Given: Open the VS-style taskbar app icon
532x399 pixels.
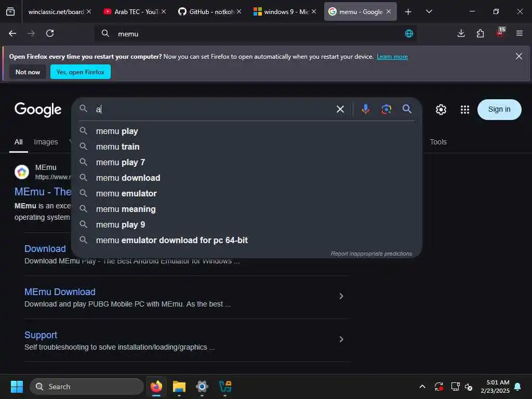Looking at the screenshot, I should (x=225, y=387).
